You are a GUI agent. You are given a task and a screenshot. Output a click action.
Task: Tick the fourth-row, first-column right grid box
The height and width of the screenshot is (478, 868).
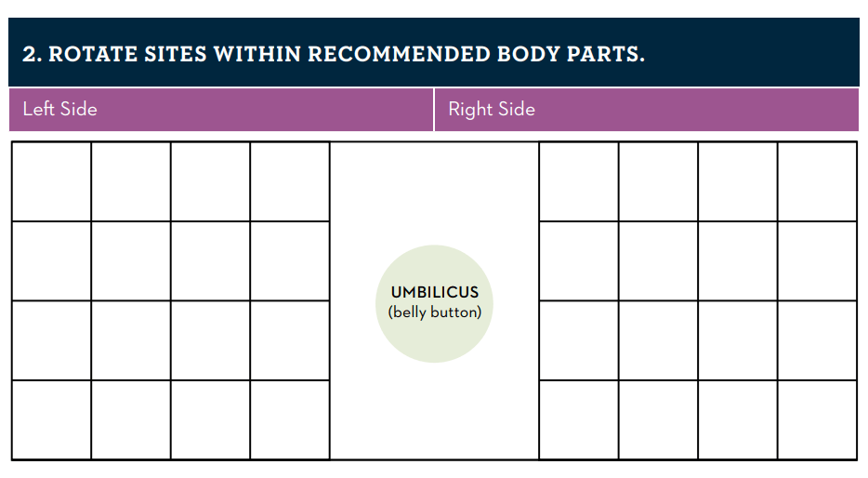point(579,419)
